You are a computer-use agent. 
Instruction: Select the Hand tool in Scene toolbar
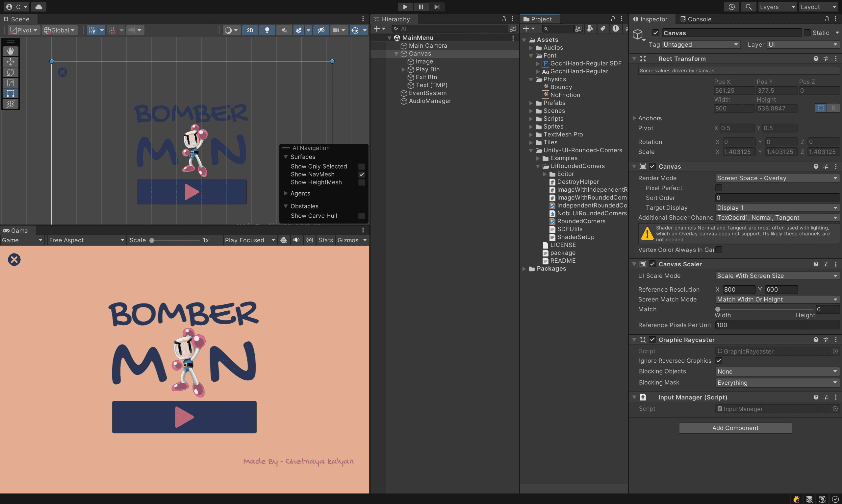(x=11, y=51)
